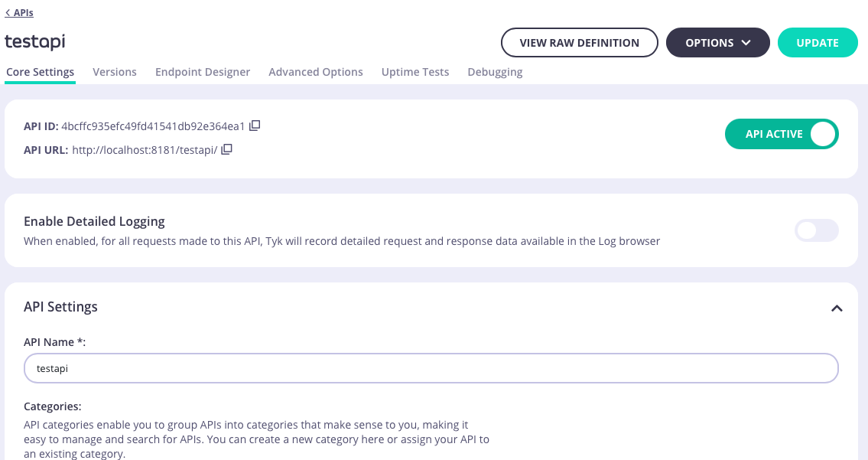Go back via the APIs link
Screen dimensions: 868x460
[x=19, y=13]
